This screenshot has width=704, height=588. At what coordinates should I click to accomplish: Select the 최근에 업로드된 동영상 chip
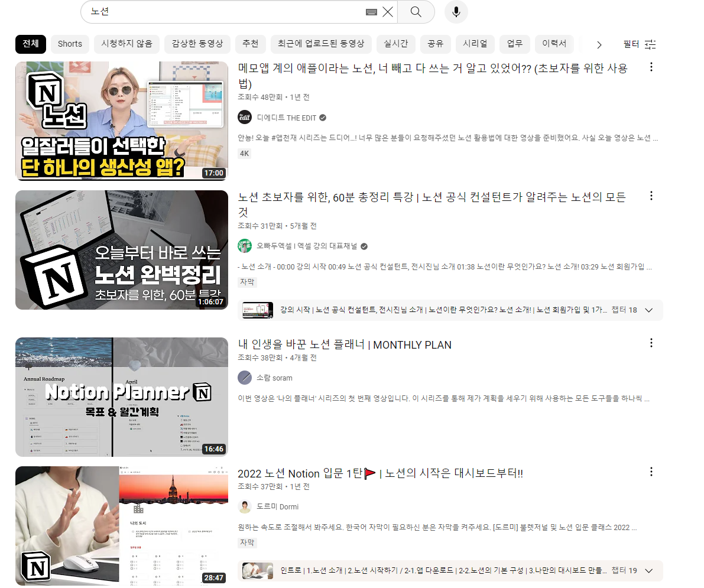(321, 44)
